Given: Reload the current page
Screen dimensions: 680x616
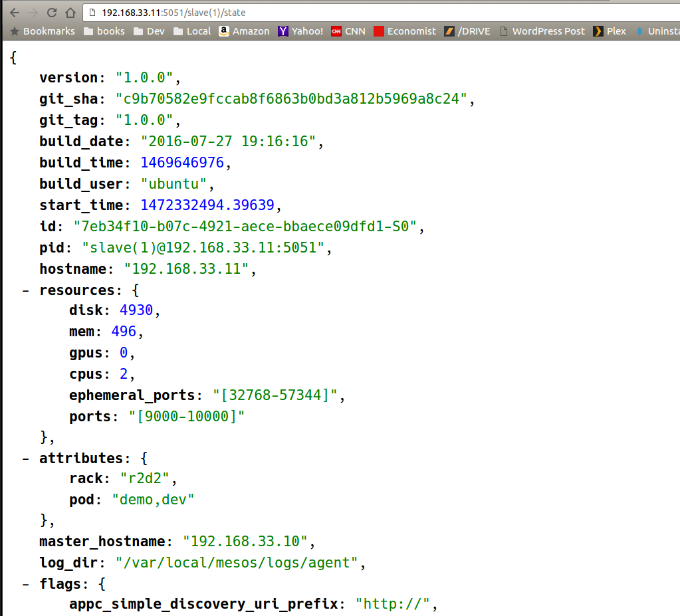Looking at the screenshot, I should coord(51,13).
